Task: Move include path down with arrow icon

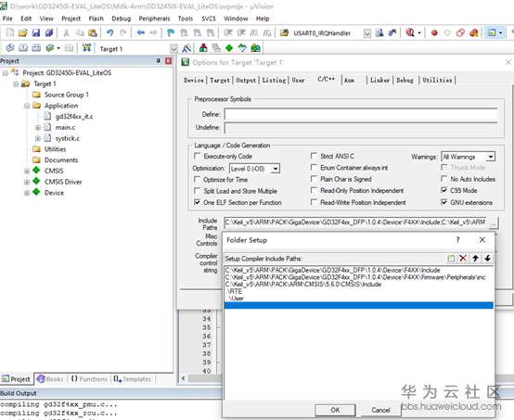Action: pos(487,259)
